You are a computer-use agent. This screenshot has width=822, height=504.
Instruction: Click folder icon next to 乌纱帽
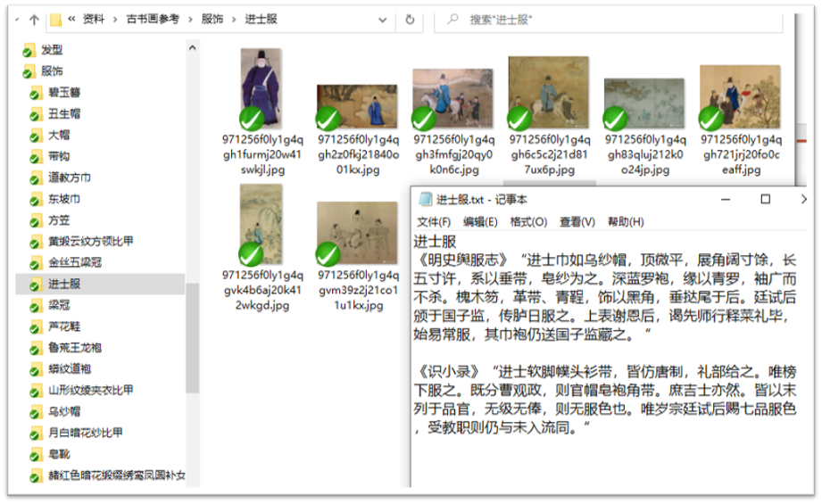pyautogui.click(x=35, y=413)
